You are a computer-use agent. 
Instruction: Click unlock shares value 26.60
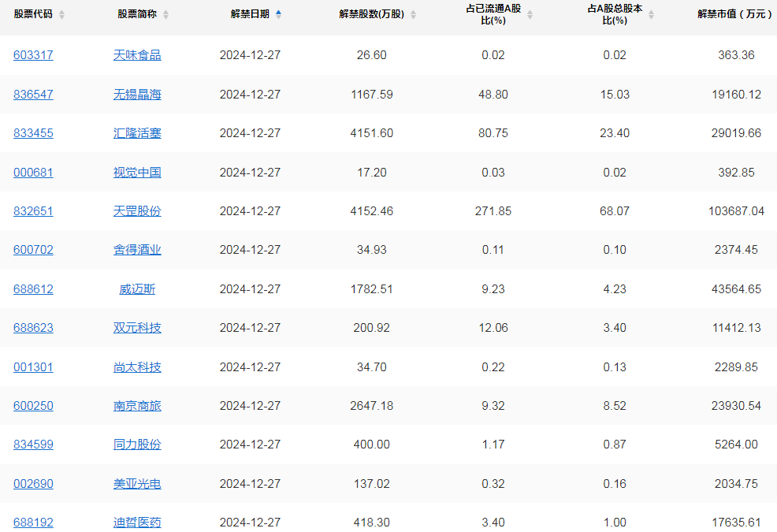coord(372,55)
